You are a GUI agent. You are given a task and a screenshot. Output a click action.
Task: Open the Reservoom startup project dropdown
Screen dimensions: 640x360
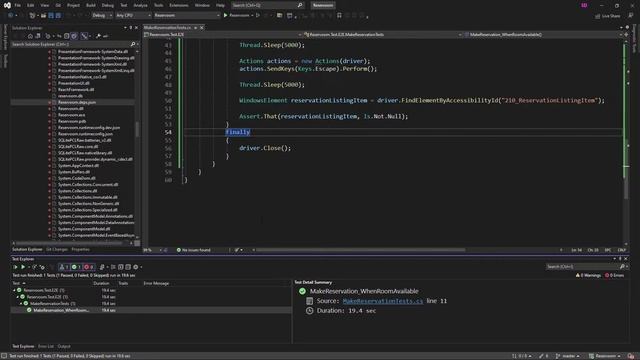point(187,15)
